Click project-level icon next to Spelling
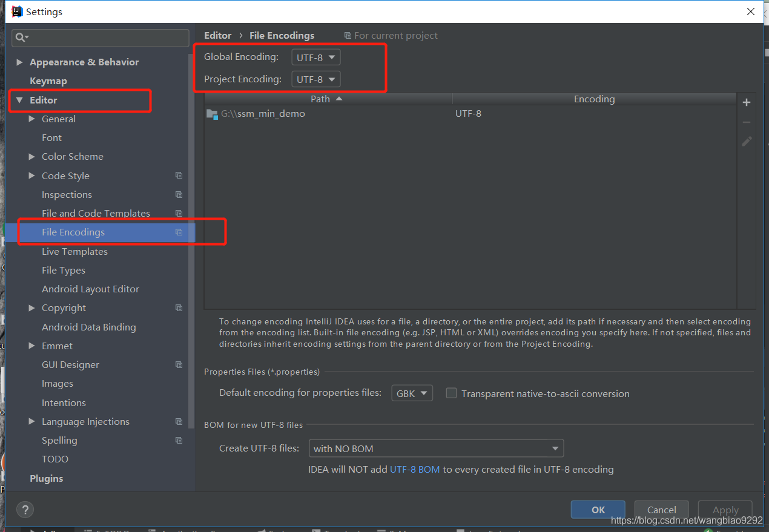 pos(179,440)
